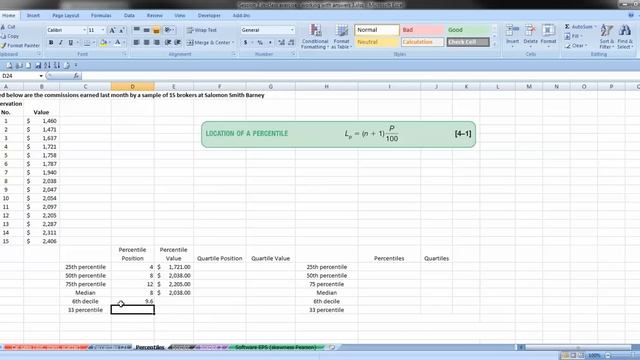The width and height of the screenshot is (640, 360).
Task: Click Sort Descending icon in Quick Access Toolbar
Action: tap(57, 65)
